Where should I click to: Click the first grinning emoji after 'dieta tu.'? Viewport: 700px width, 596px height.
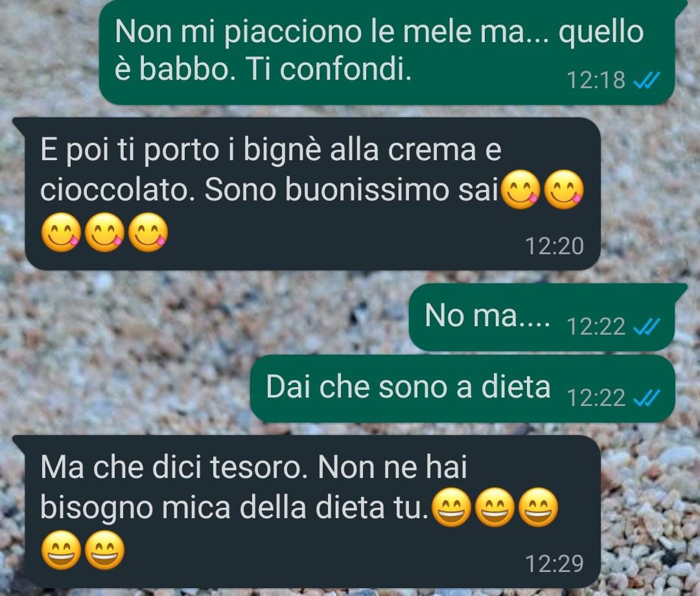tap(452, 508)
